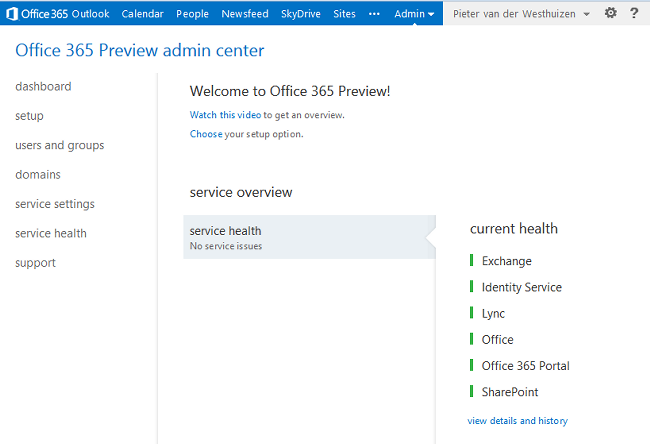Open the help question mark icon
Viewport: 650px width, 444px height.
coord(634,13)
